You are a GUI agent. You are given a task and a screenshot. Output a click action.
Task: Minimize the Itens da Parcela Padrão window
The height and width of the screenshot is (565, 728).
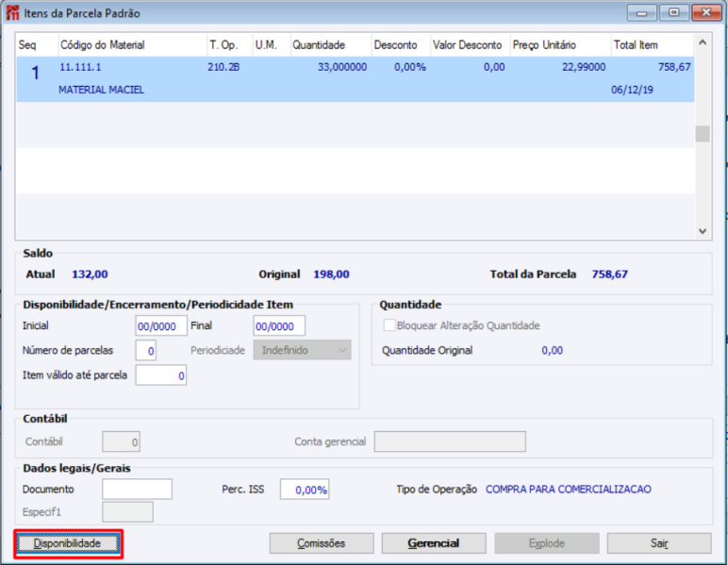(641, 13)
